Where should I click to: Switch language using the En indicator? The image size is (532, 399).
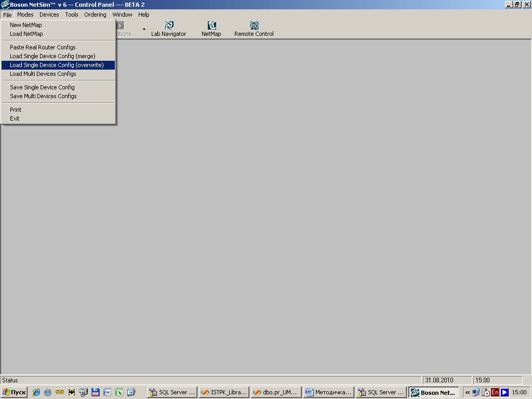(495, 392)
